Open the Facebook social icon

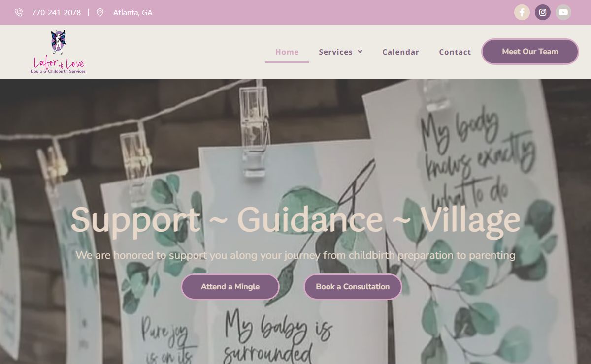tap(522, 12)
